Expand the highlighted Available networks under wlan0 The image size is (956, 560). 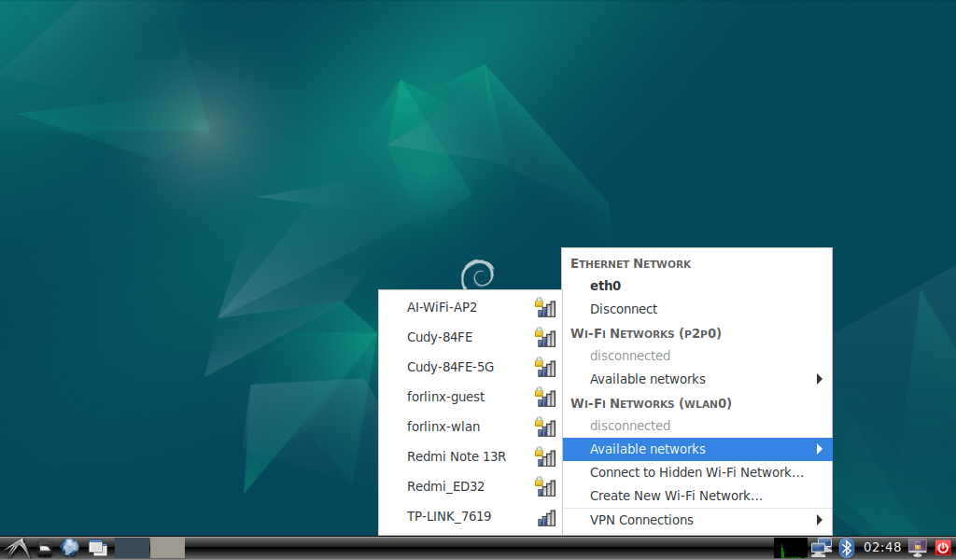click(x=696, y=449)
